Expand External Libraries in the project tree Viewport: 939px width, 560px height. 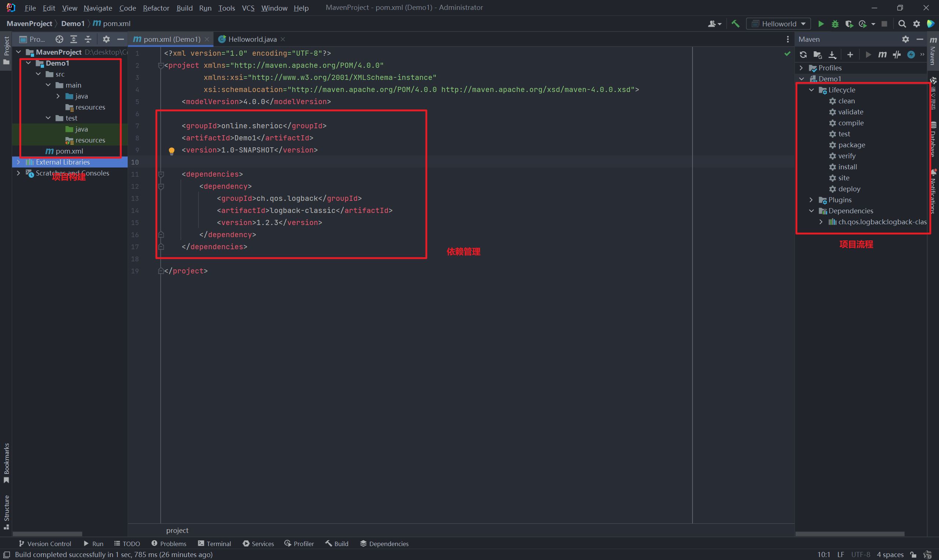(18, 162)
